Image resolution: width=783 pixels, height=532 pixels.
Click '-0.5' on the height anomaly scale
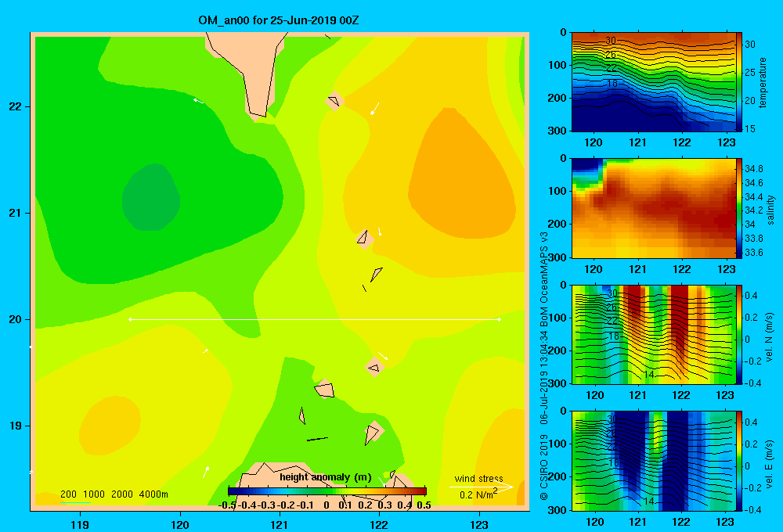point(227,505)
